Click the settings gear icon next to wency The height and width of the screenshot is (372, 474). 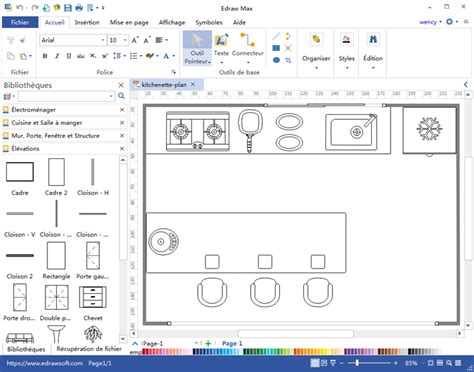[450, 22]
